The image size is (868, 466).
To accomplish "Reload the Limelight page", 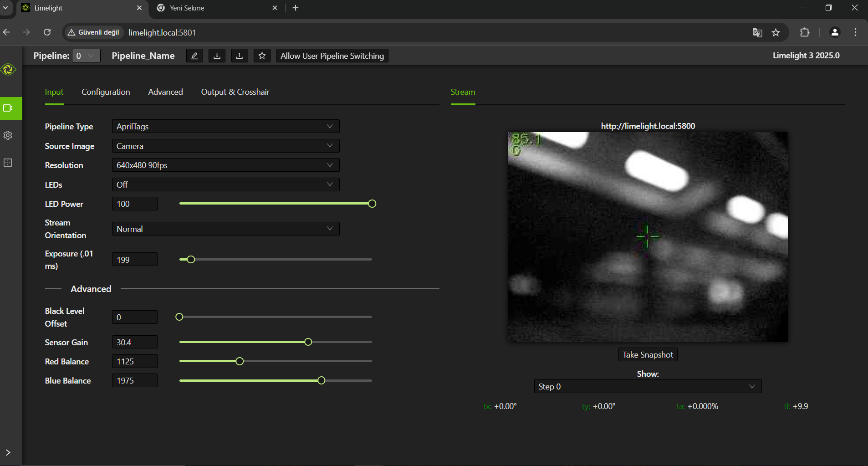I will tap(47, 32).
